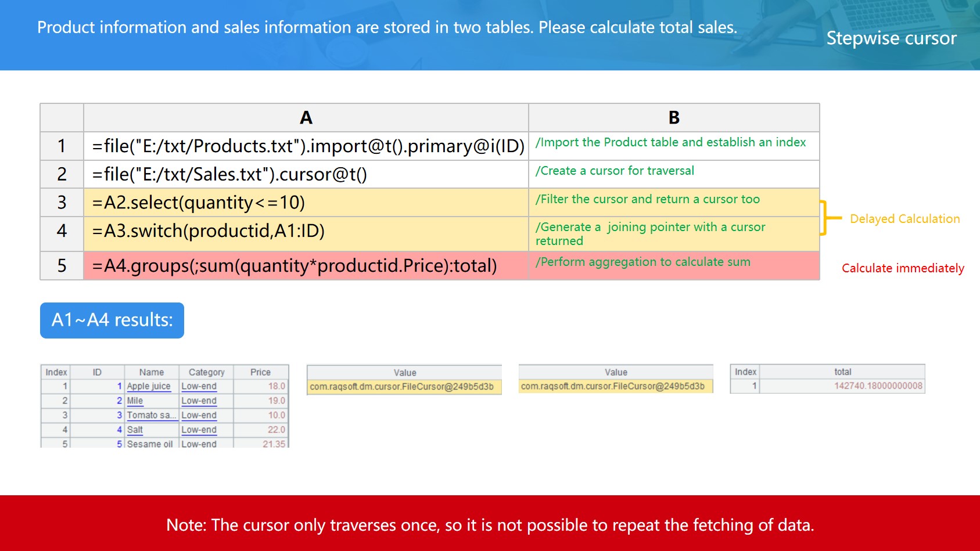Select column header A in the code grid
980x551 pixels.
click(x=306, y=118)
